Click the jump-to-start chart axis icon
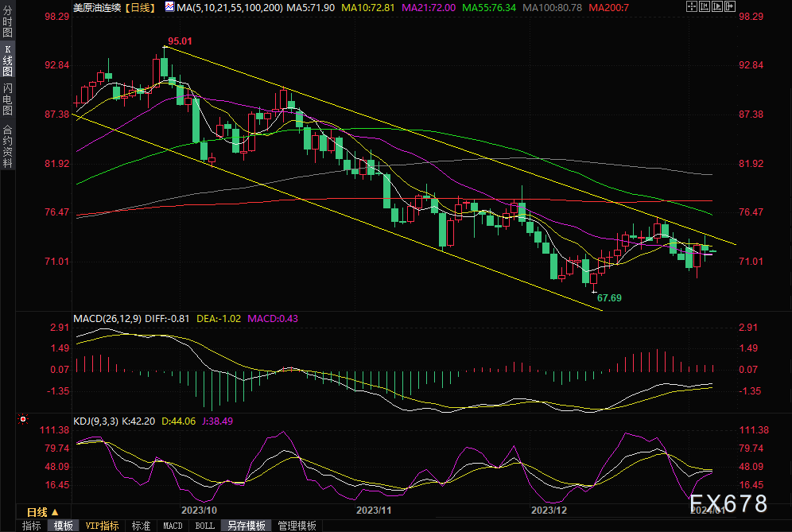The height and width of the screenshot is (532, 792). coord(704,6)
